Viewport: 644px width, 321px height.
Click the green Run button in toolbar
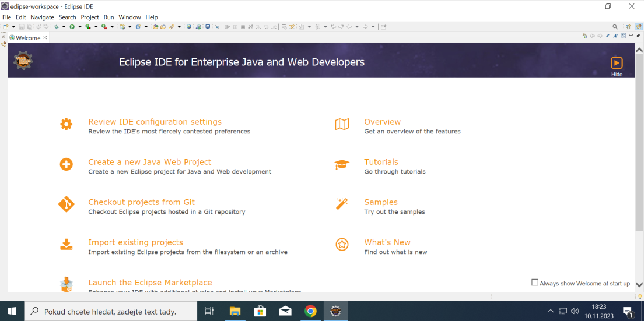tap(72, 27)
